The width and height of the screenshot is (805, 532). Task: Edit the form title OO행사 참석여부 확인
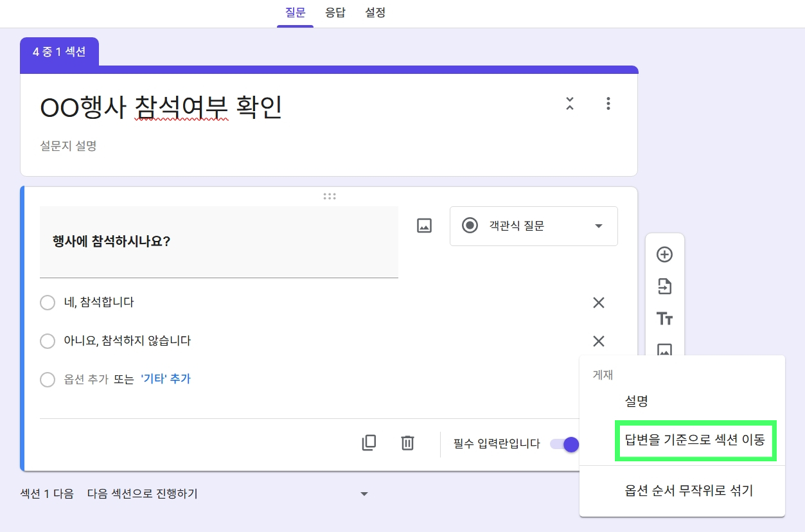click(161, 108)
